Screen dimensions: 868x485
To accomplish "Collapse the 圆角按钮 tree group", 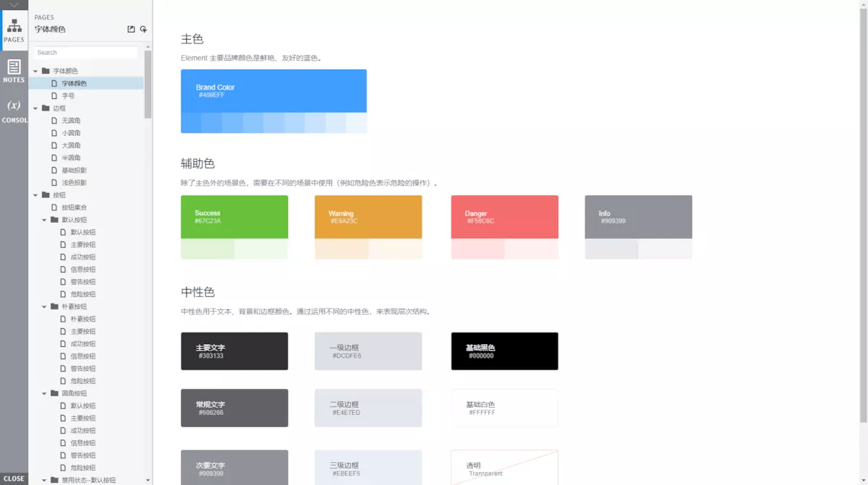I will click(x=44, y=393).
